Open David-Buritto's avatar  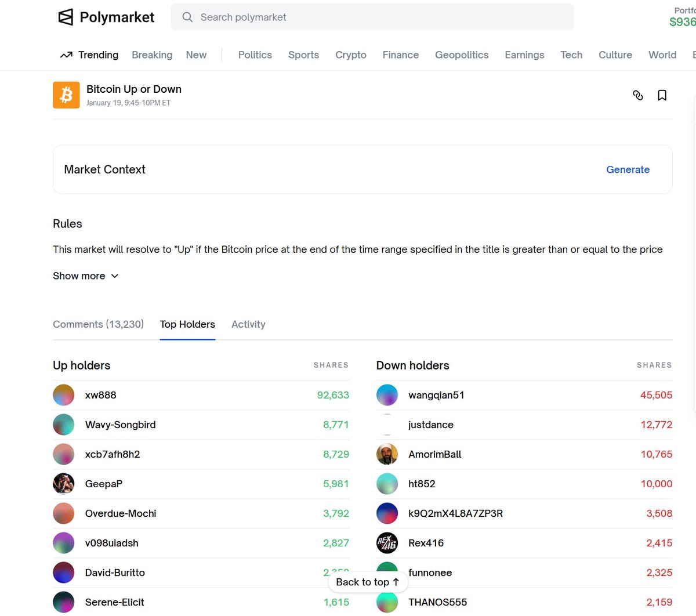(64, 572)
